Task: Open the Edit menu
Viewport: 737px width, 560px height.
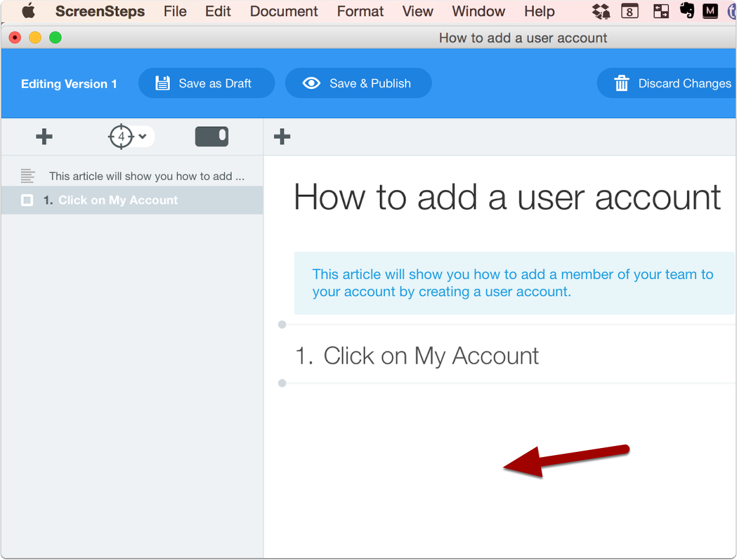Action: click(x=218, y=11)
